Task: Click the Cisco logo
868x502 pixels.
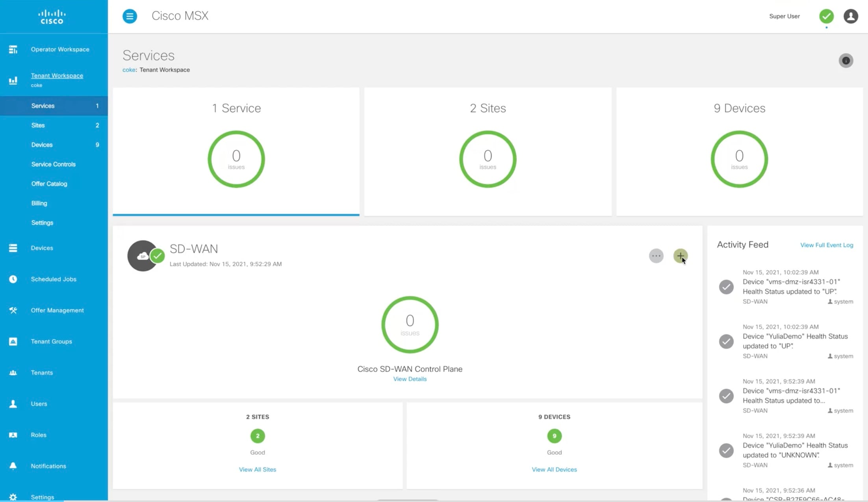Action: [x=52, y=17]
